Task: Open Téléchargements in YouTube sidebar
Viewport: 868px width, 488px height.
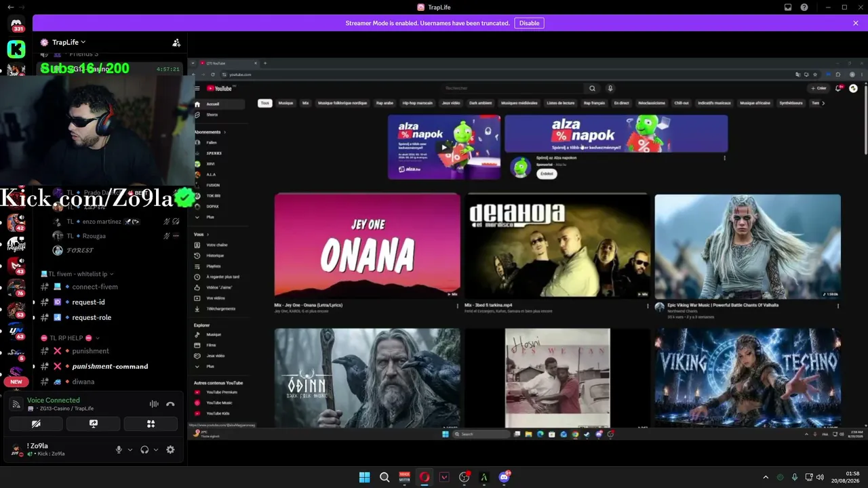Action: coord(220,309)
